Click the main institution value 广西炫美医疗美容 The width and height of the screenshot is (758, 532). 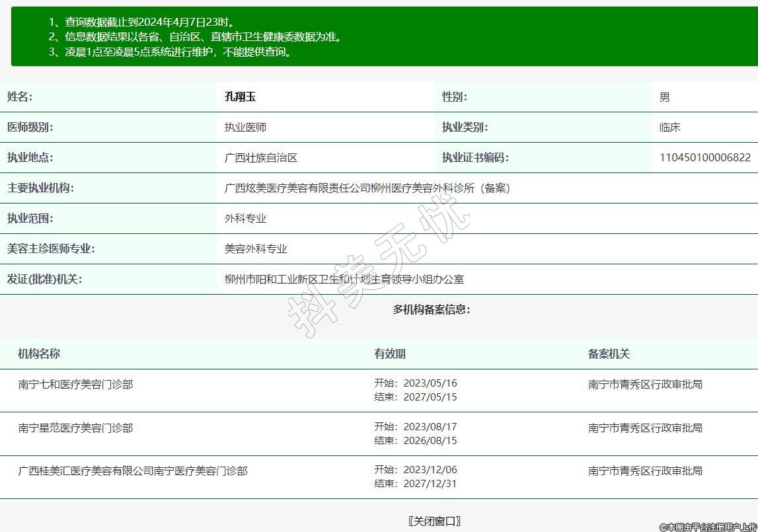(x=367, y=188)
